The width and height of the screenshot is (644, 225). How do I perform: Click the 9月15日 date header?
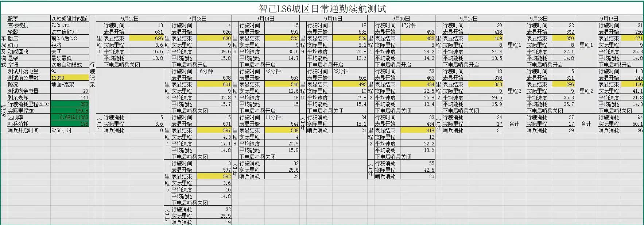333,19
